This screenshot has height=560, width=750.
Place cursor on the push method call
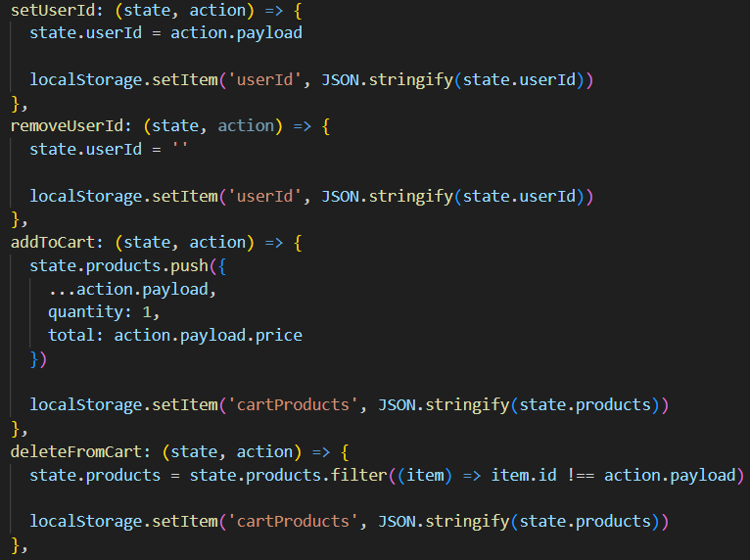[x=189, y=265]
